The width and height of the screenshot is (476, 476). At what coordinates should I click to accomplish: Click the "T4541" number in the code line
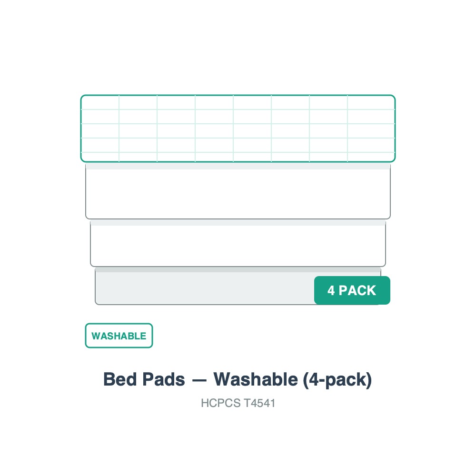(259, 403)
